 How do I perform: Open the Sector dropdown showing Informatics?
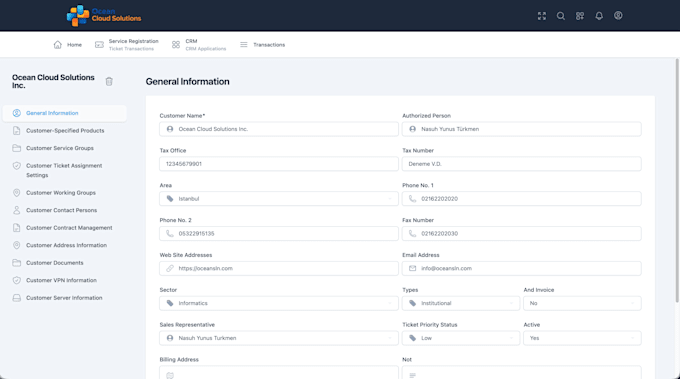279,303
